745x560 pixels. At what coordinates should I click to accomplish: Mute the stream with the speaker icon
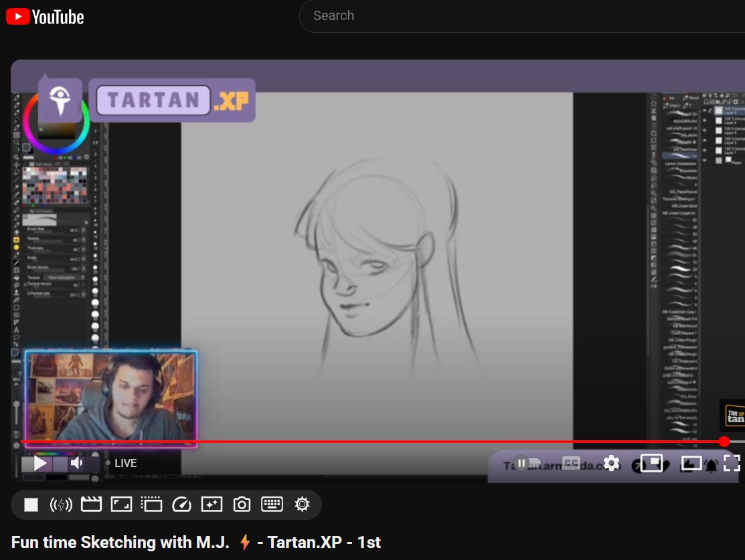[76, 462]
